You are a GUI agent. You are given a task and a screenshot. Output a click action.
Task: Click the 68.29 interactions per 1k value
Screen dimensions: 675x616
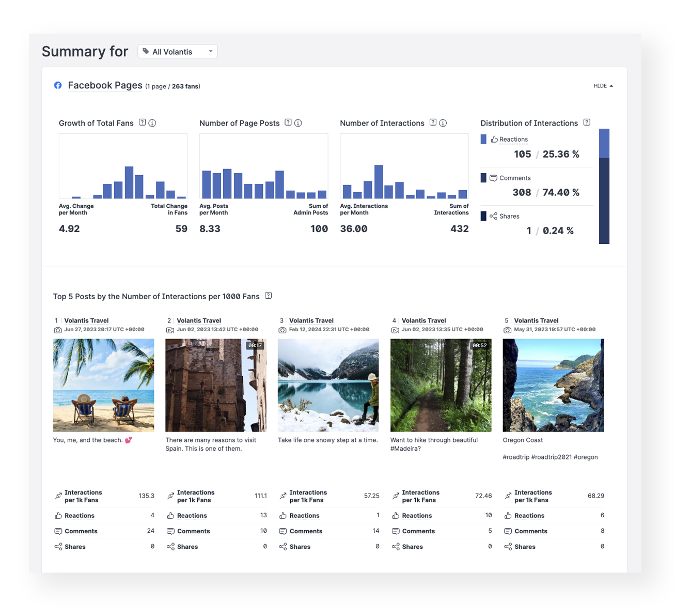(596, 496)
